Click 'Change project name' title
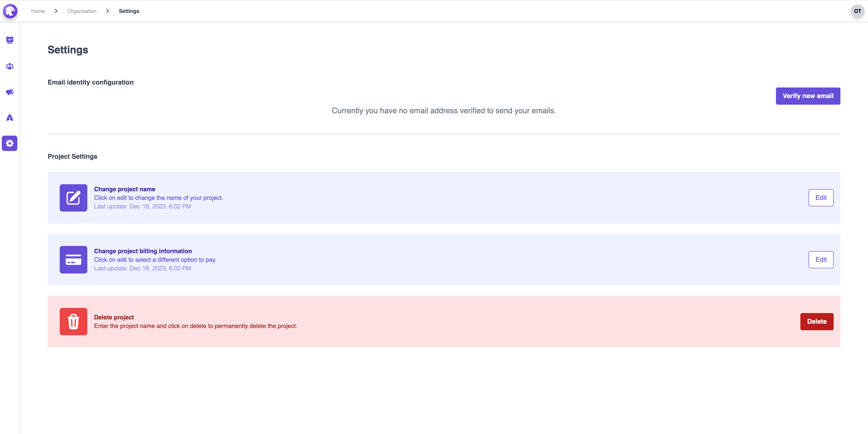The image size is (868, 434). point(125,189)
